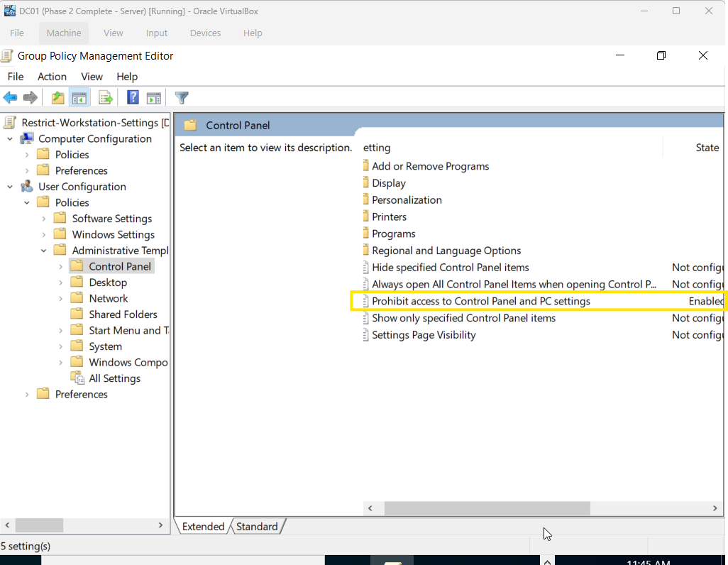Click the Filter funnel toolbar icon
The image size is (728, 565).
[182, 97]
